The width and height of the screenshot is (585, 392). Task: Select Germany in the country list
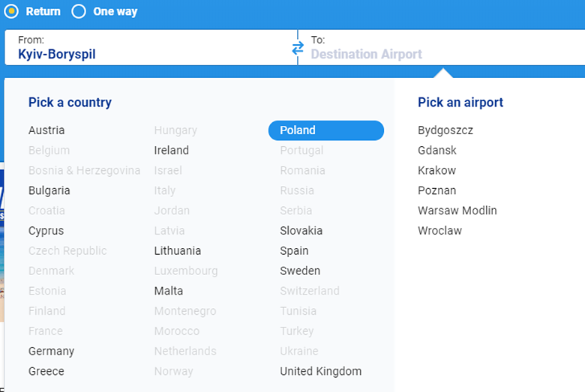51,352
